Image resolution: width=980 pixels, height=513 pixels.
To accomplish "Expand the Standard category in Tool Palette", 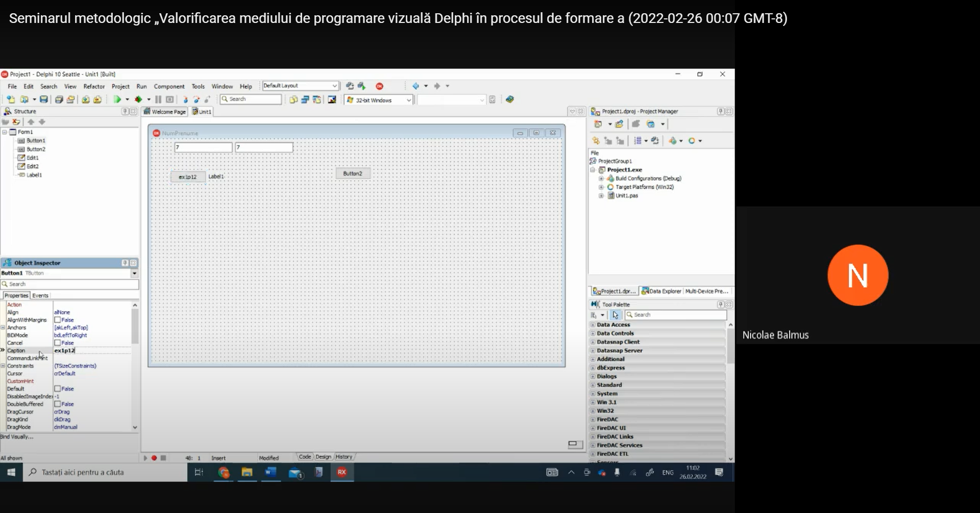I will click(593, 385).
